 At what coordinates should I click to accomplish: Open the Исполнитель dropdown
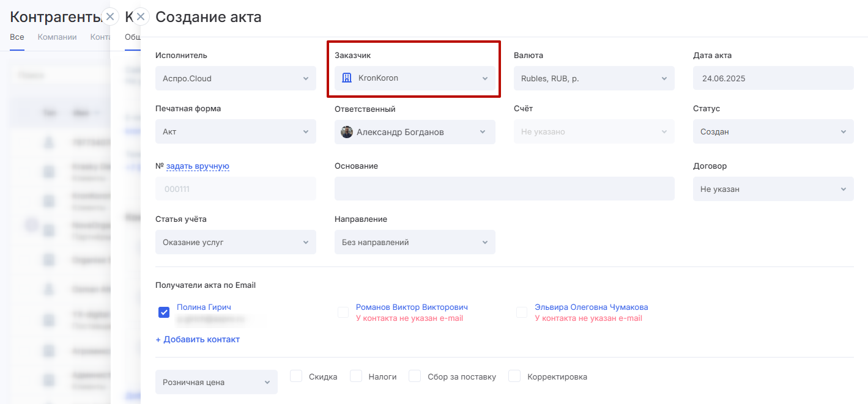click(x=236, y=78)
